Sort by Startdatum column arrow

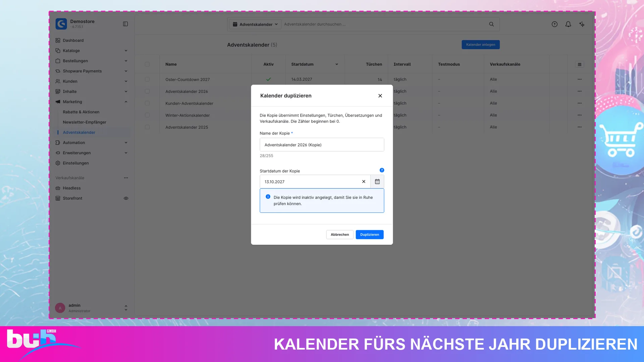[336, 64]
